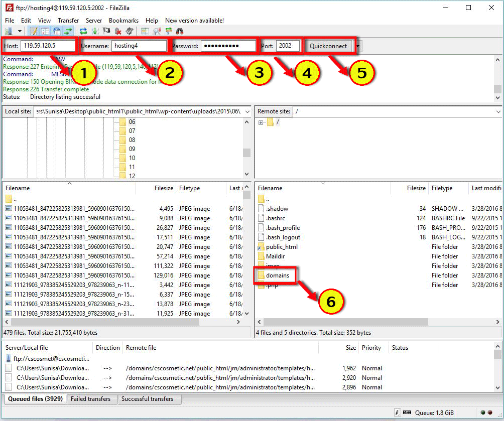Expand the remote root folder tree node
Viewport: 504px width, 421px height.
[x=261, y=122]
